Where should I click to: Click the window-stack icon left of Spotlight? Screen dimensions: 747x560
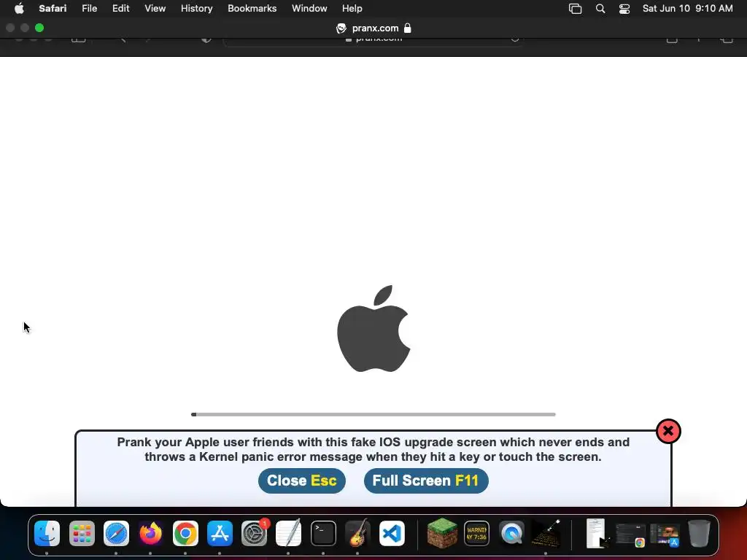click(575, 9)
